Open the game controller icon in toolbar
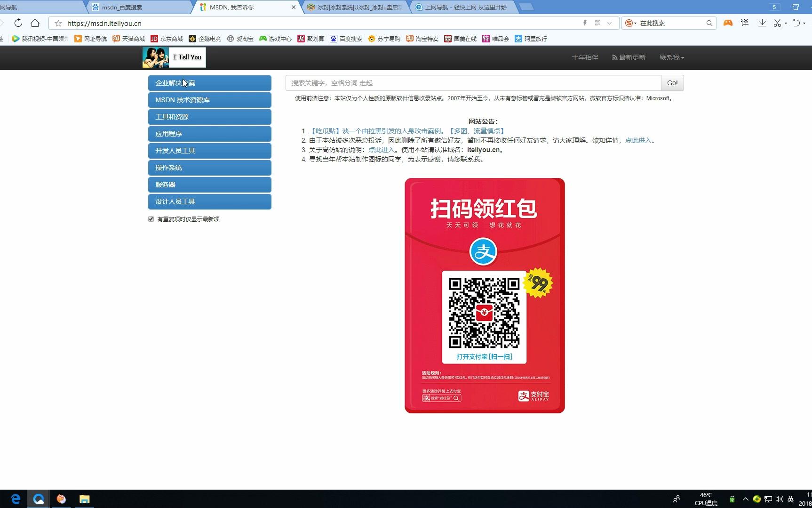812x508 pixels. [728, 23]
